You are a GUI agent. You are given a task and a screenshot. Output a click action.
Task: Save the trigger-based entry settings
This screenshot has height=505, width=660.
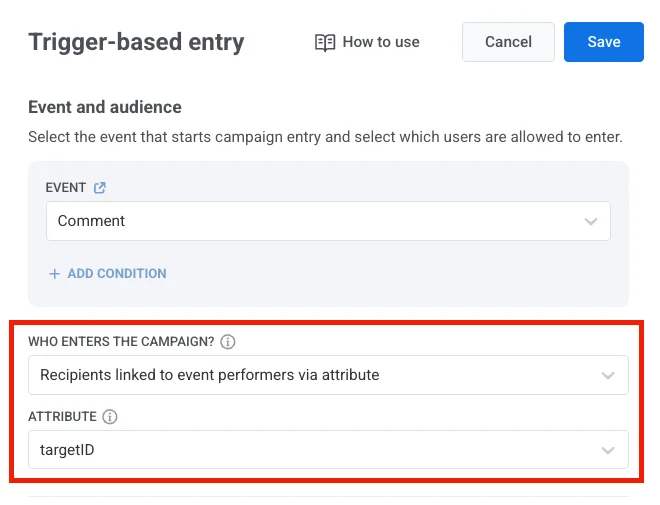coord(603,42)
